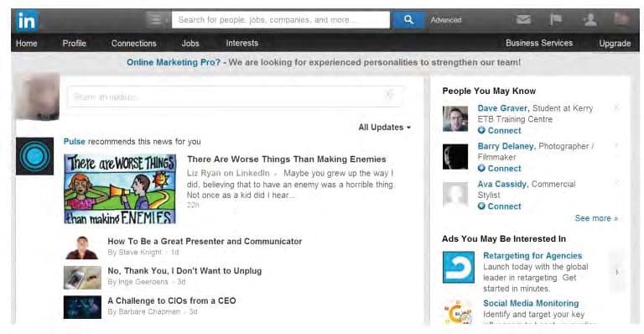Image resolution: width=644 pixels, height=334 pixels.
Task: Open the account profile picture menu
Action: (621, 19)
